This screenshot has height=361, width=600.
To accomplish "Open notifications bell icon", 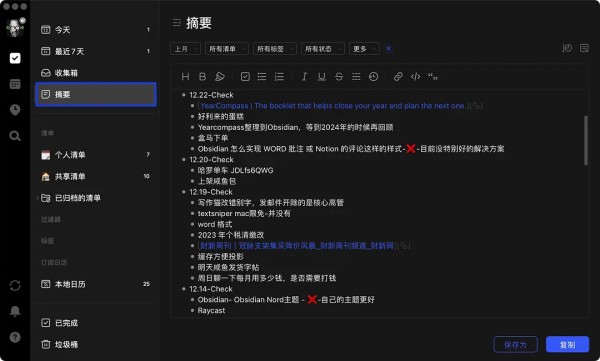I will point(15,311).
